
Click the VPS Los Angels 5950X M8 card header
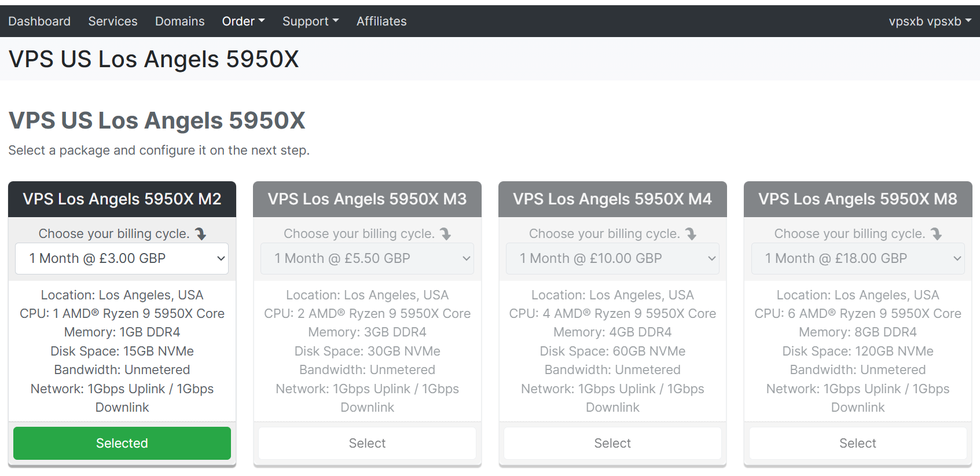858,199
